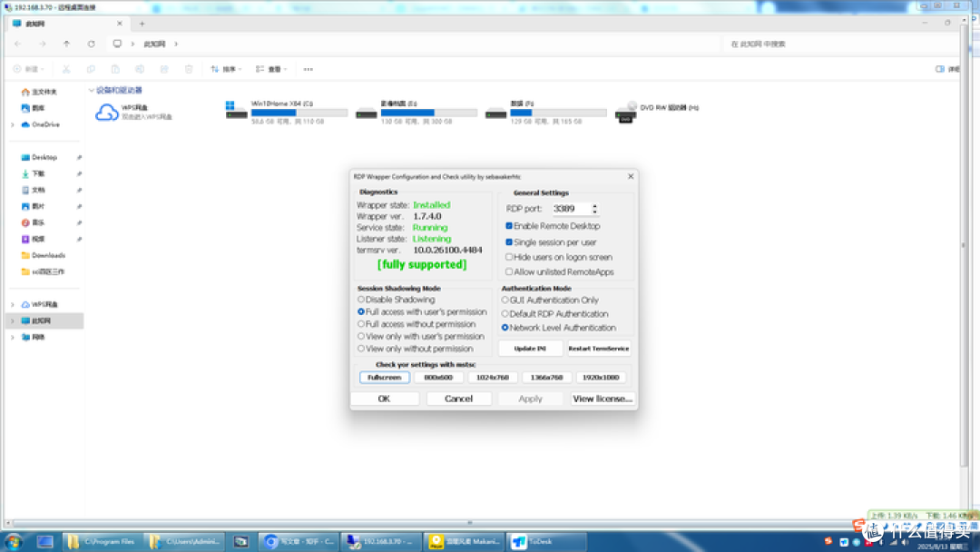Image resolution: width=980 pixels, height=552 pixels.
Task: Add a new Explorer tab
Action: (142, 24)
